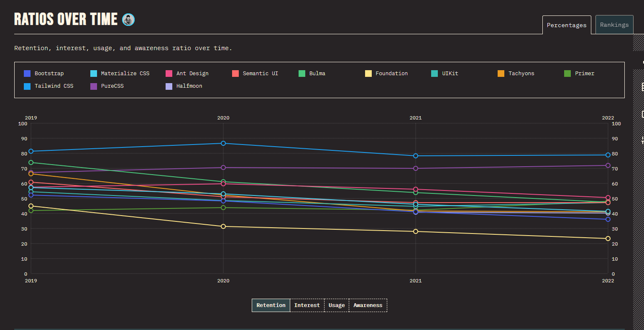Click PureCSS purple 2020 data point
644x330 pixels.
(223, 168)
